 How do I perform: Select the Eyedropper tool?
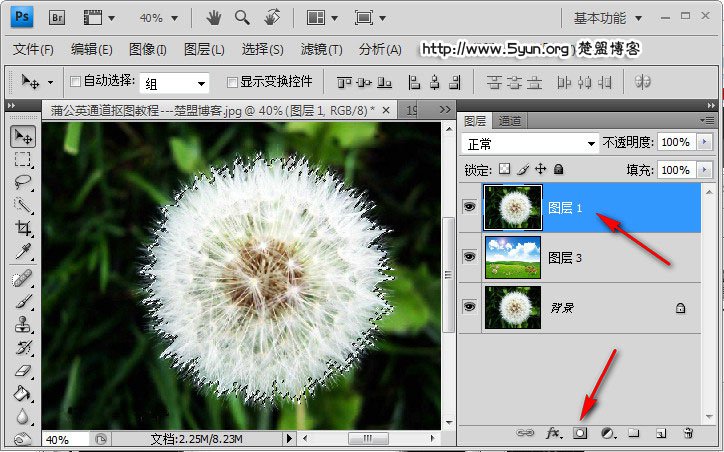23,251
